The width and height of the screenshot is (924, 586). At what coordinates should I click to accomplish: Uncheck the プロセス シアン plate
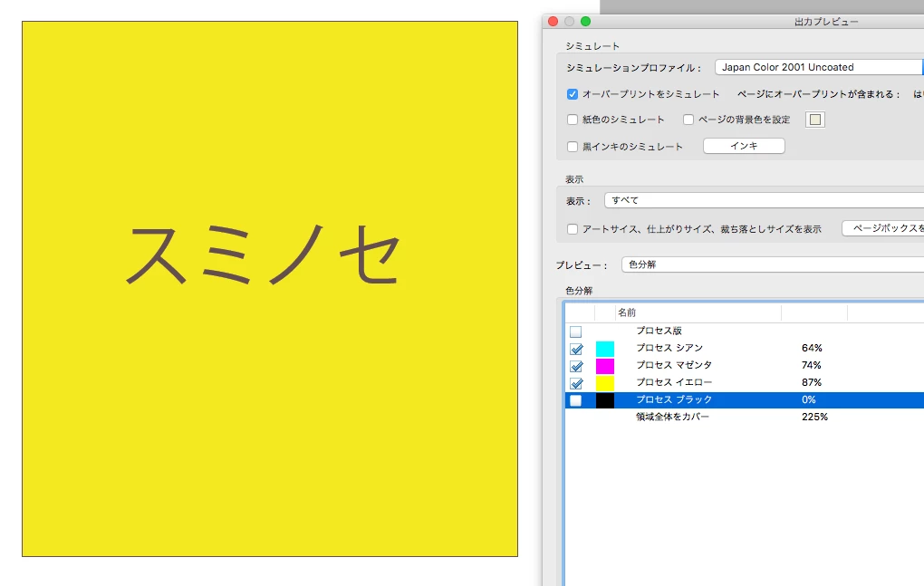point(576,349)
